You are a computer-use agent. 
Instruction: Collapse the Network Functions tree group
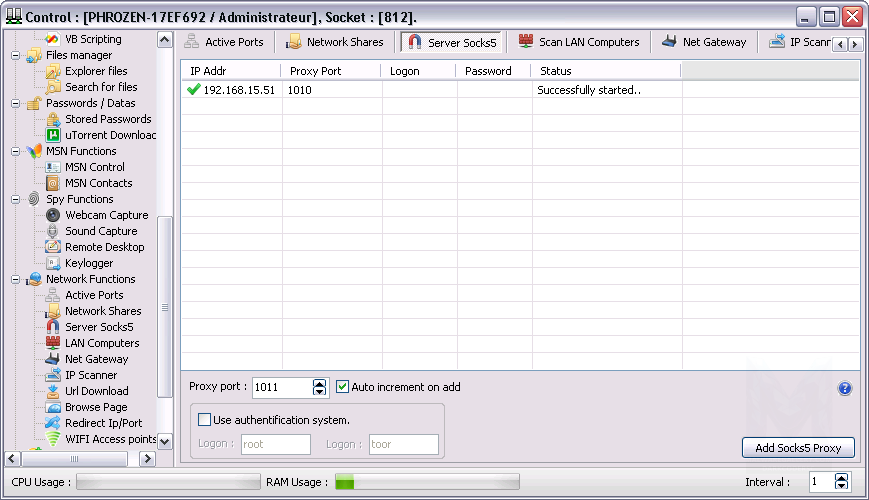pos(16,279)
